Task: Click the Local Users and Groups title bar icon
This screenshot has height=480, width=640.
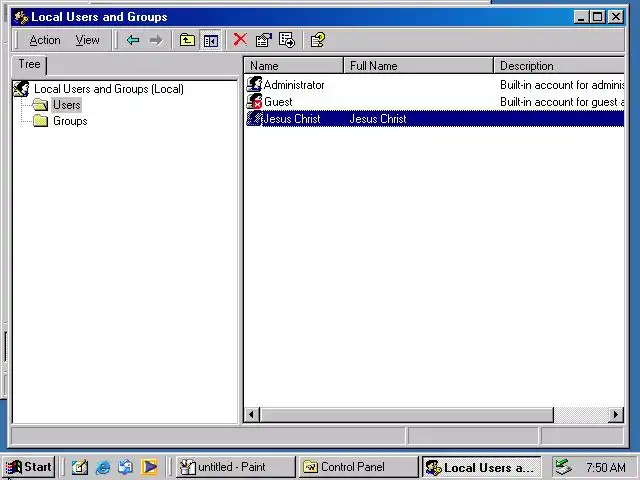Action: (x=21, y=17)
